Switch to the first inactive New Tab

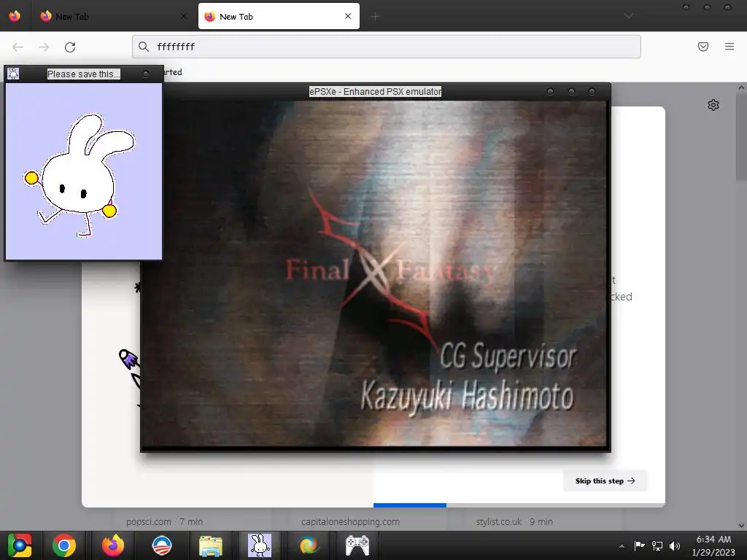(x=113, y=16)
